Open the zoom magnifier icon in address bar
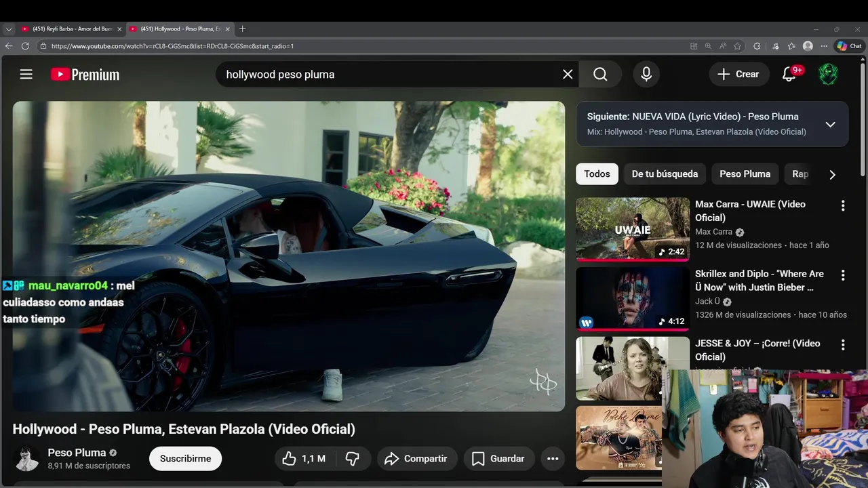Screen dimensions: 868x488 point(708,46)
